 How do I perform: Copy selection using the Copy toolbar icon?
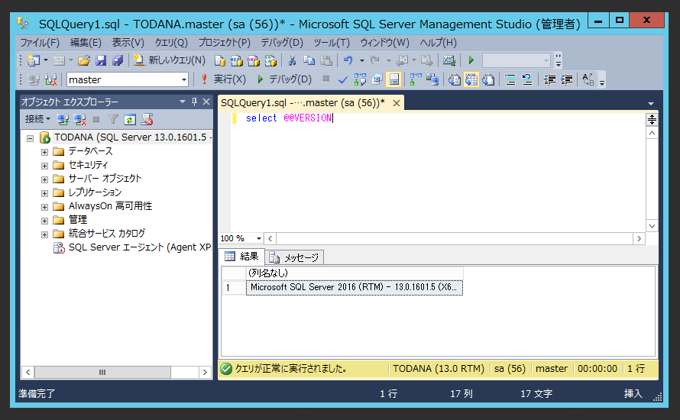[309, 61]
